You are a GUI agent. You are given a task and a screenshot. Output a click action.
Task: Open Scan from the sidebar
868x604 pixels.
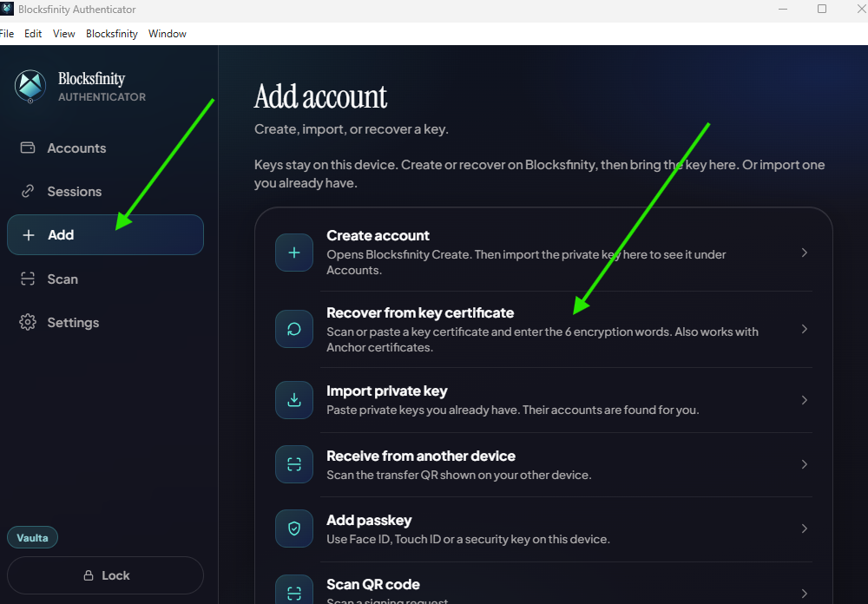(105, 279)
